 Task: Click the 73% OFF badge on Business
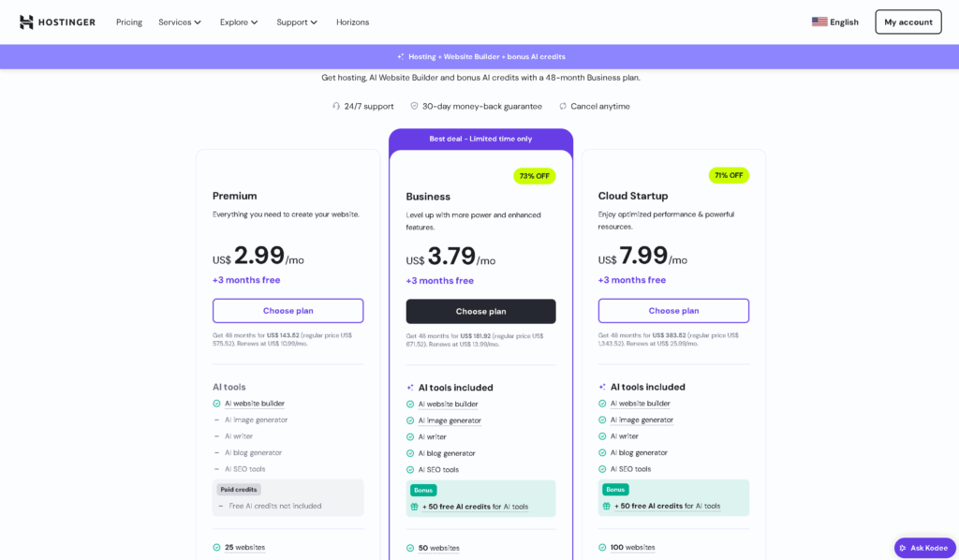click(535, 176)
